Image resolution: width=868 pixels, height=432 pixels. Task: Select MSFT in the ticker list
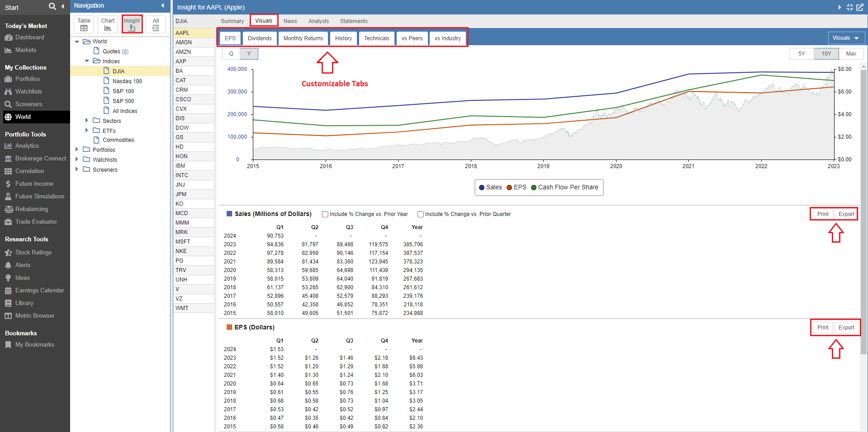coord(194,242)
